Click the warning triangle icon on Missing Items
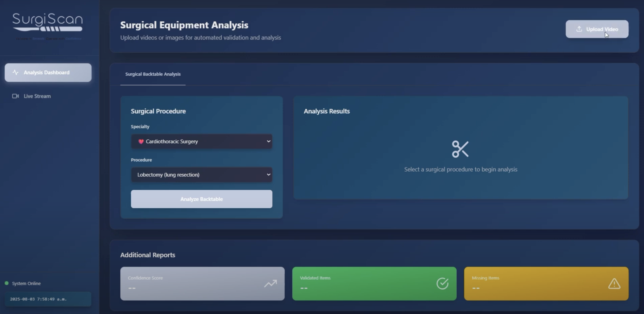The image size is (644, 314). (614, 283)
